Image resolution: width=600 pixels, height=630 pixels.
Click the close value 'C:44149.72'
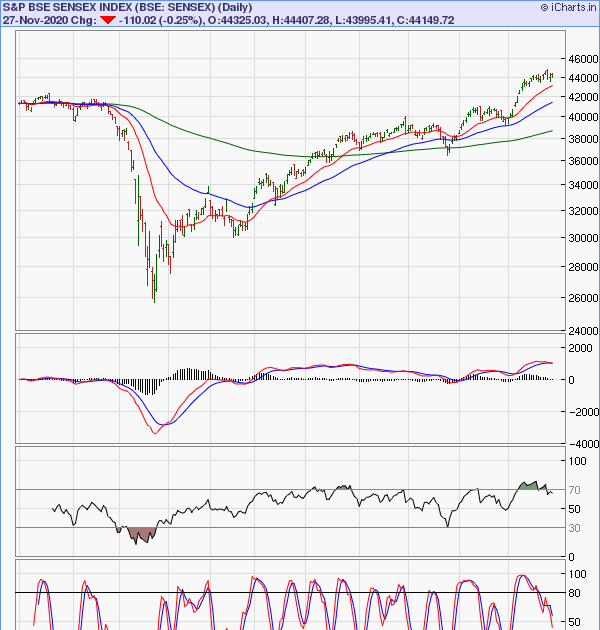425,20
